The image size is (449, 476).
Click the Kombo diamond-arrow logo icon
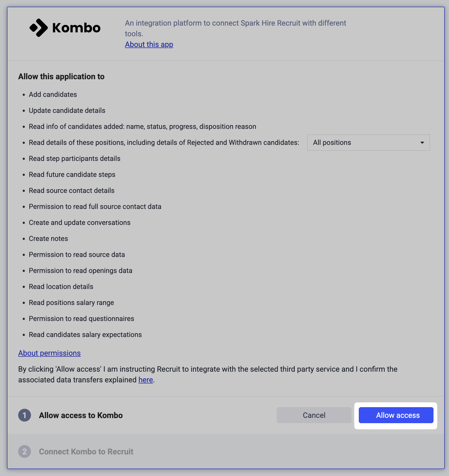click(39, 28)
